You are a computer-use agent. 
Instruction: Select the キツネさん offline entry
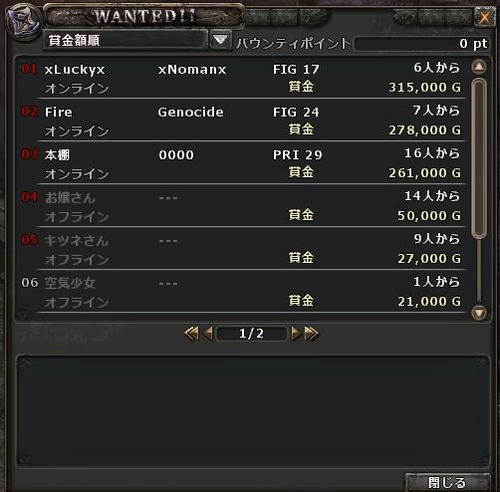[242, 249]
